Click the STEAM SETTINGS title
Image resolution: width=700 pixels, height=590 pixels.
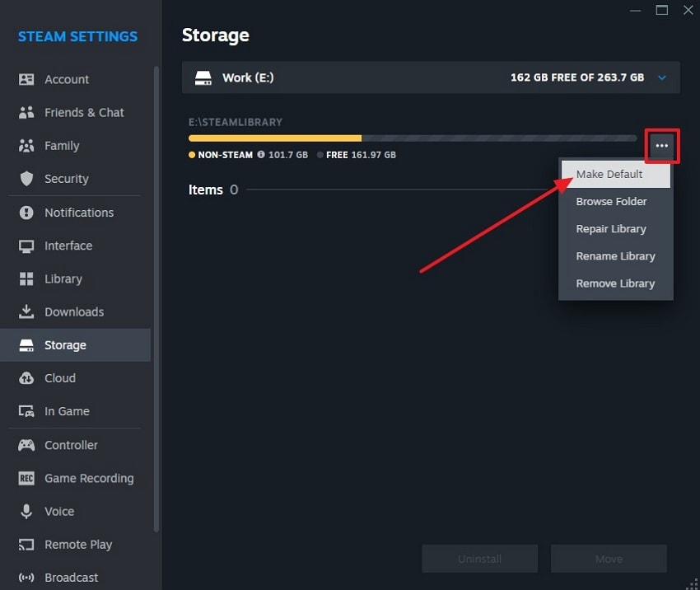point(77,36)
